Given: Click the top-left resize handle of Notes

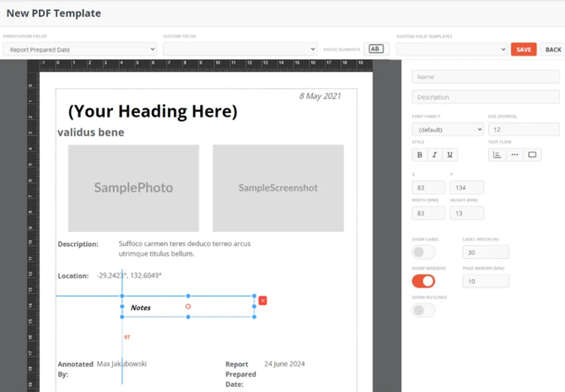Looking at the screenshot, I should click(122, 296).
